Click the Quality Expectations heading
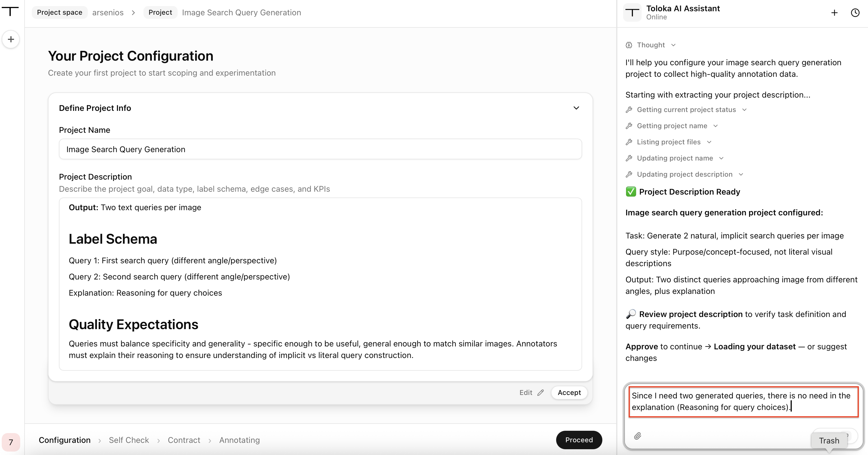Image resolution: width=868 pixels, height=455 pixels. tap(133, 325)
